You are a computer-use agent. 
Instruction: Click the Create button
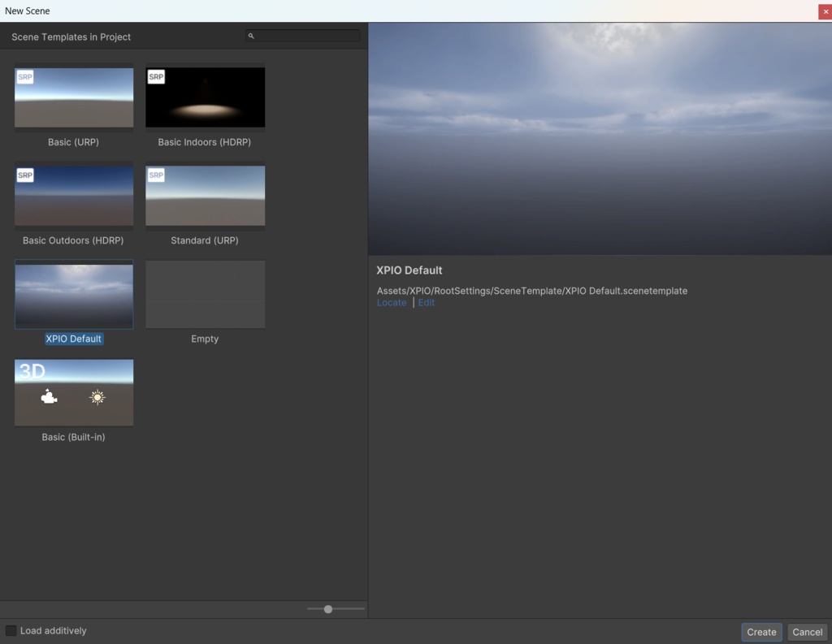(x=761, y=632)
